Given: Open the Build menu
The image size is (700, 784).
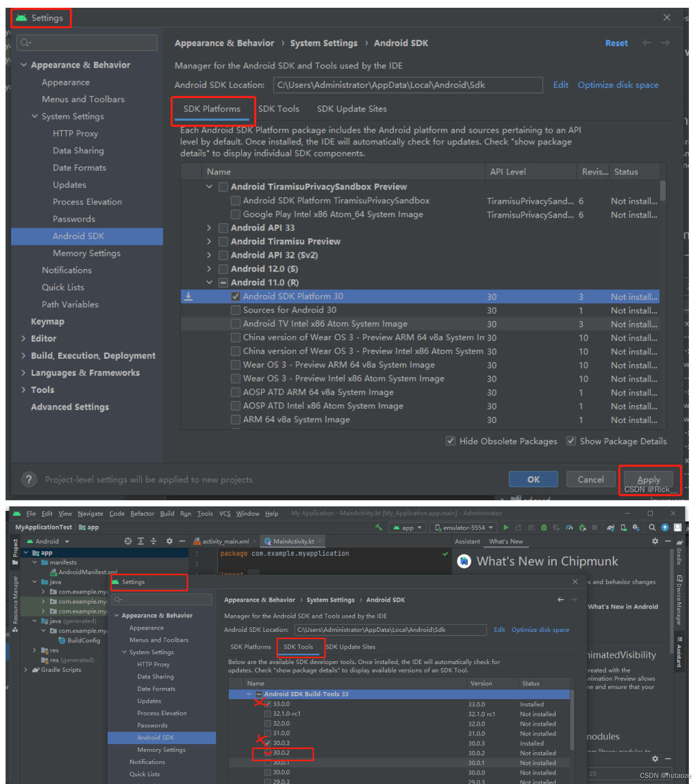Looking at the screenshot, I should pyautogui.click(x=167, y=514).
